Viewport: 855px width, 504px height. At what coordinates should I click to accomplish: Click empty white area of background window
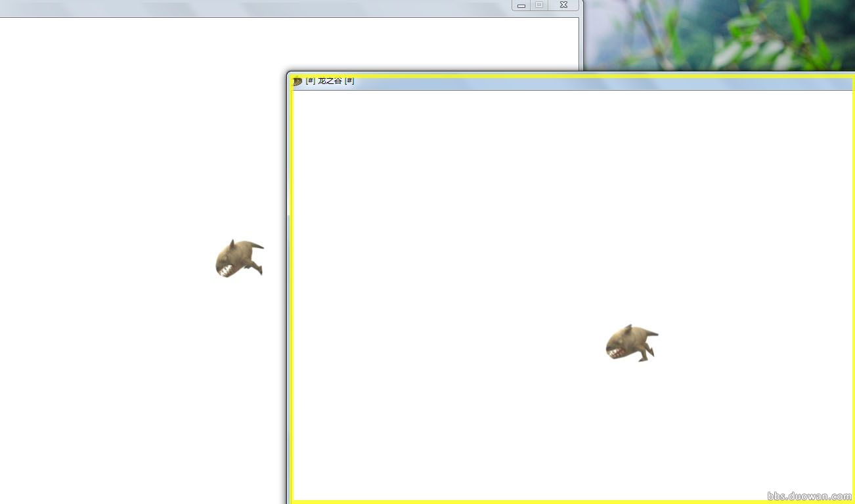pyautogui.click(x=131, y=164)
